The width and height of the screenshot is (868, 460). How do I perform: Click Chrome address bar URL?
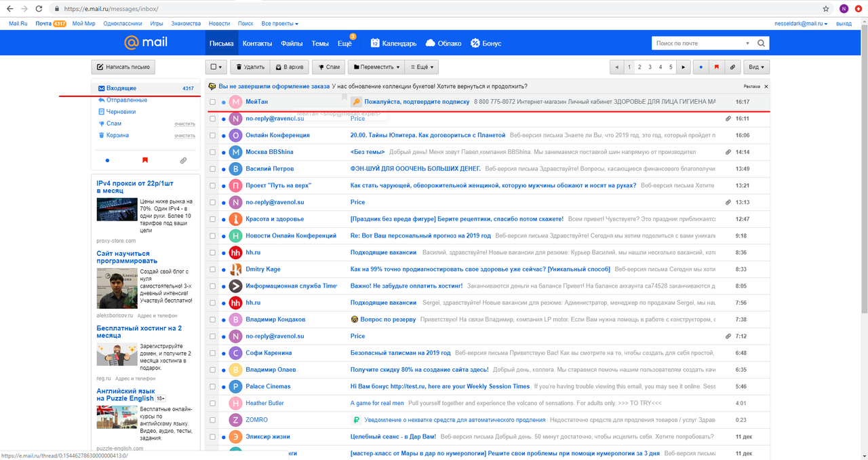[112, 9]
